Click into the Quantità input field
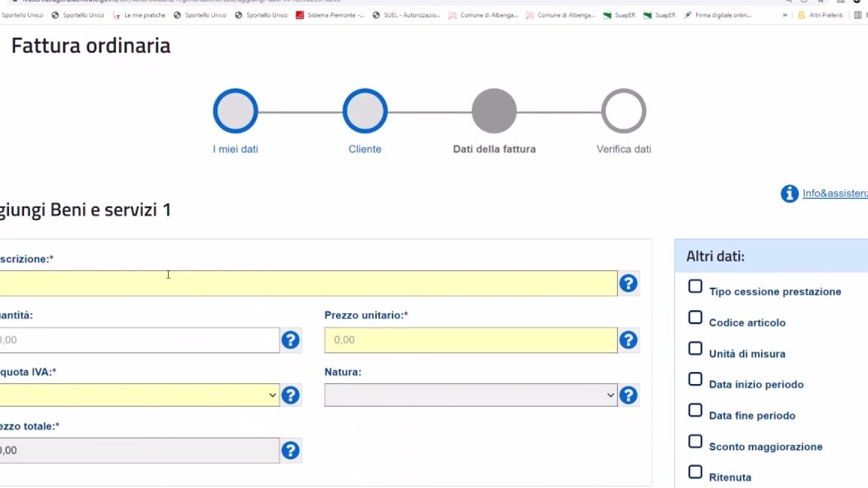Image resolution: width=868 pixels, height=488 pixels. [x=139, y=340]
